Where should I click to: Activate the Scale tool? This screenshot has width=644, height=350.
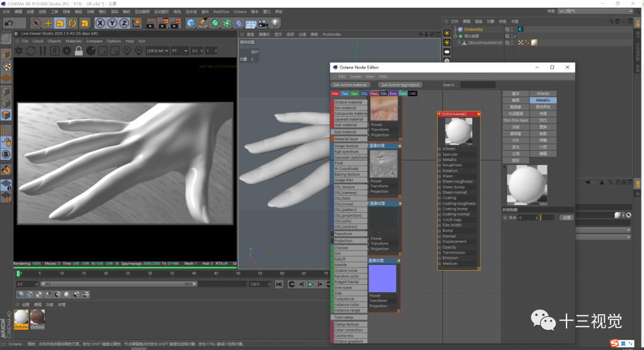60,23
